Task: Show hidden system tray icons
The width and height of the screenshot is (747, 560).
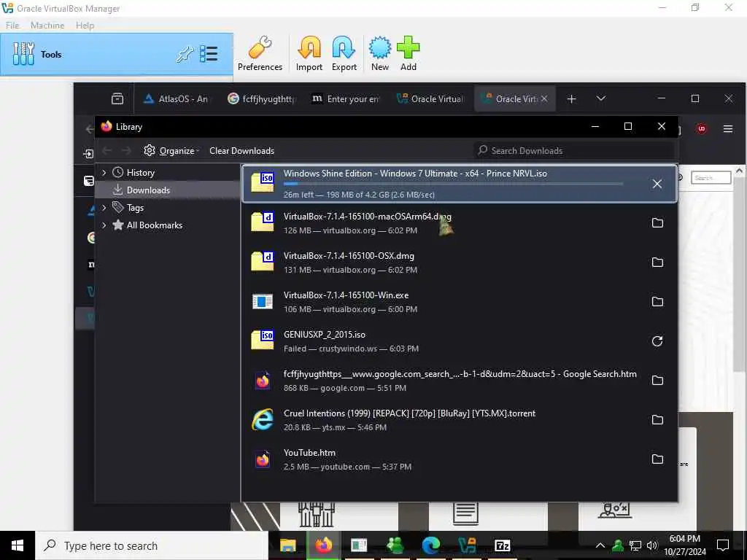Action: click(600, 545)
